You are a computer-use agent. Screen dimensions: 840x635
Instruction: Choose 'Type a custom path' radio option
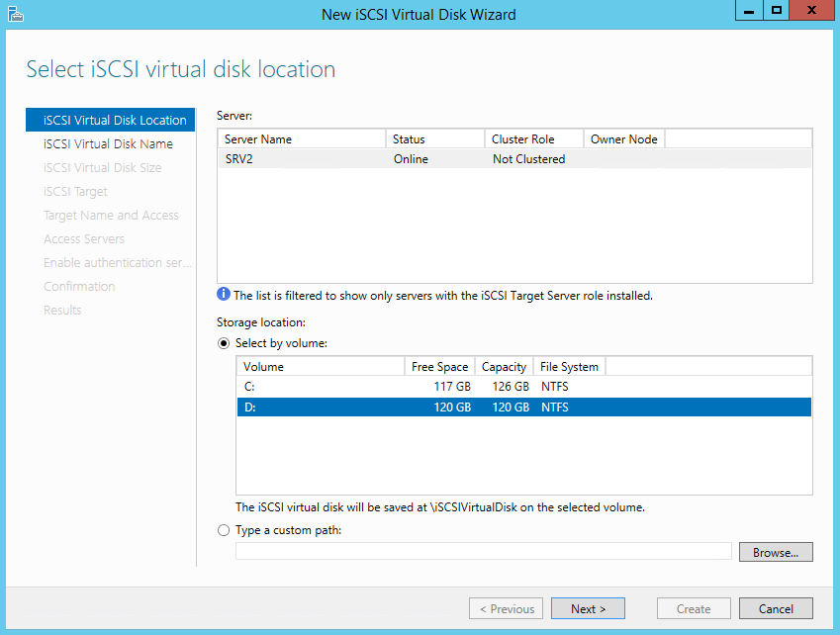224,530
